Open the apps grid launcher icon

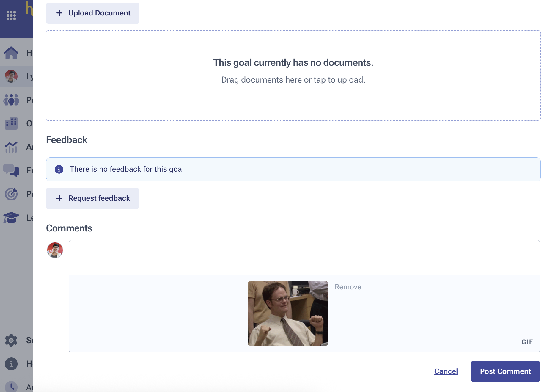click(11, 15)
